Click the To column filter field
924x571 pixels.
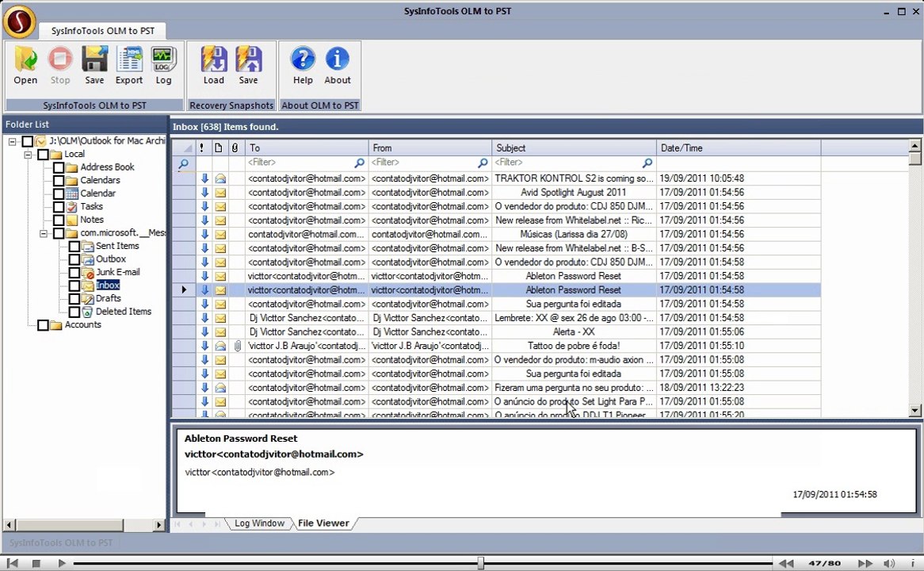pyautogui.click(x=300, y=163)
